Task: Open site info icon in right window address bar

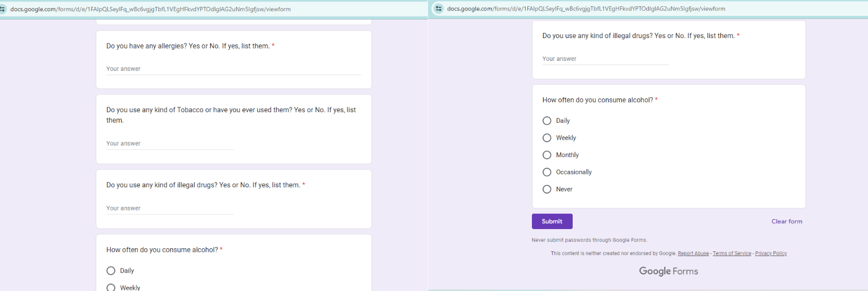Action: click(439, 9)
